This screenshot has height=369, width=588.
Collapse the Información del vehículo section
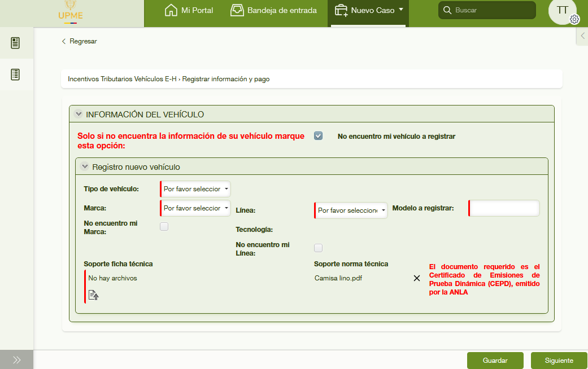click(x=79, y=114)
